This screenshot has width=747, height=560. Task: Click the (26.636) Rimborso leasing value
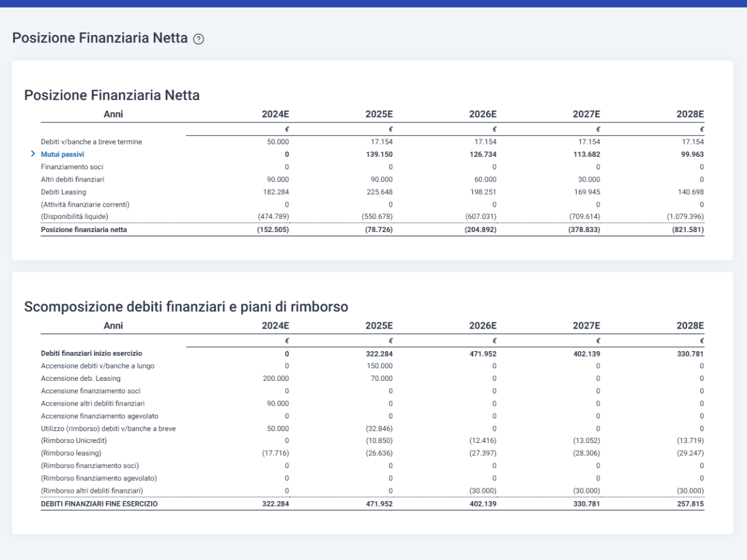379,453
